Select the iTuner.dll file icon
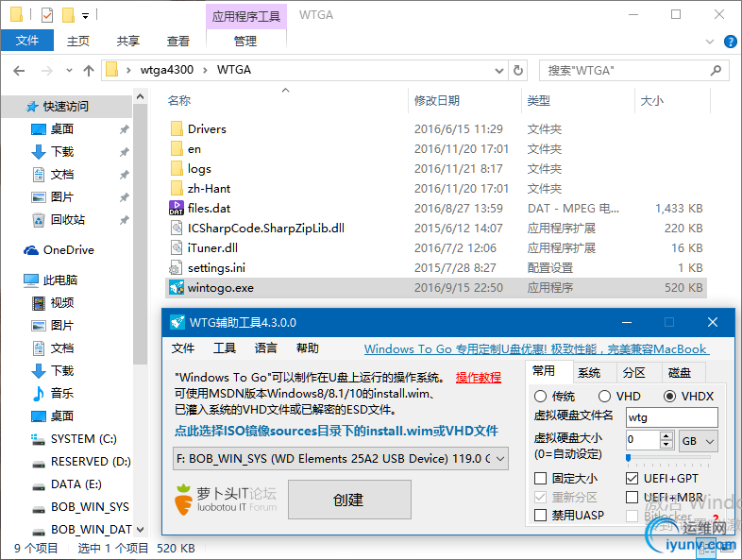This screenshot has height=560, width=742. click(x=177, y=248)
